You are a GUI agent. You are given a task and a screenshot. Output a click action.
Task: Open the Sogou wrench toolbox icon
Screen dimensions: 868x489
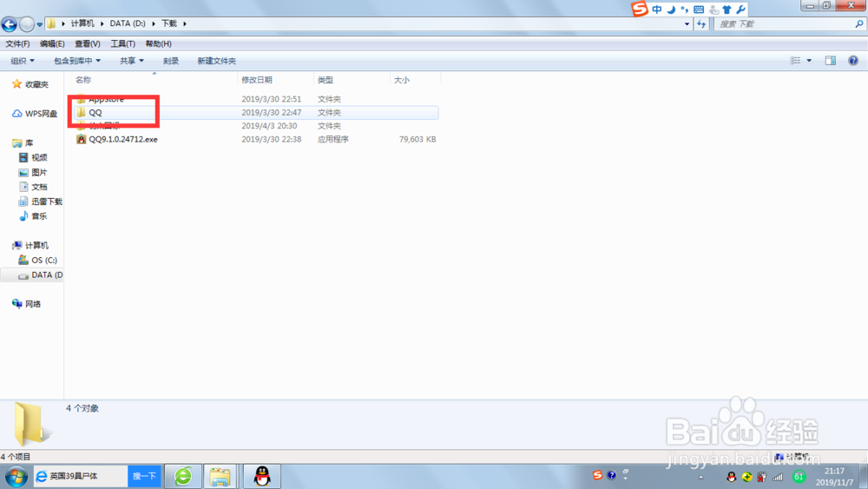tap(740, 10)
